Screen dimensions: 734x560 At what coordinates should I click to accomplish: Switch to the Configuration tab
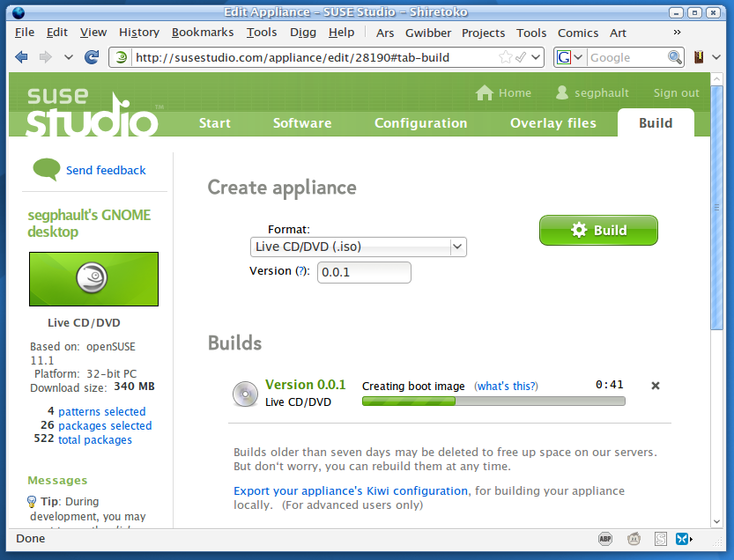tap(421, 123)
